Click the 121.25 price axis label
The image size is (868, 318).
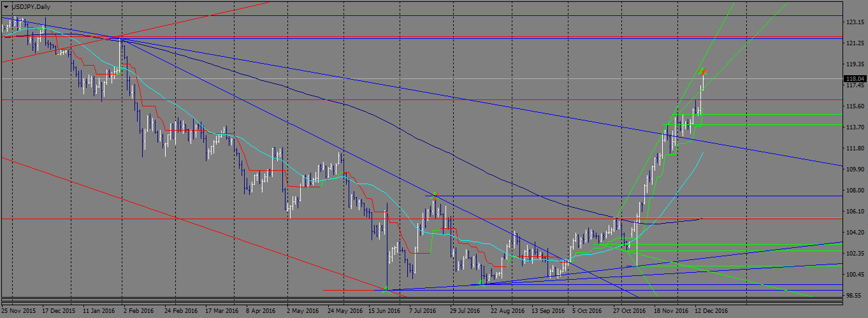[x=855, y=43]
